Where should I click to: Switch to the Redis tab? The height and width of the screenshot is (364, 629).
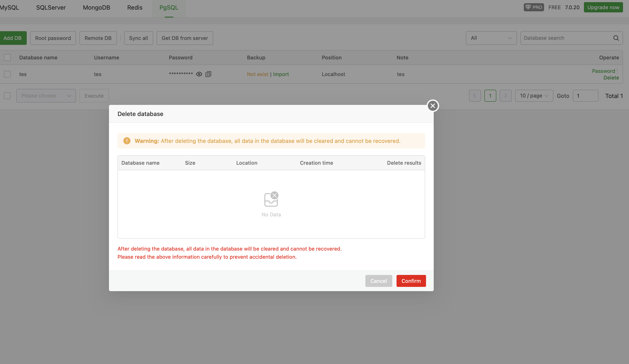[x=135, y=7]
